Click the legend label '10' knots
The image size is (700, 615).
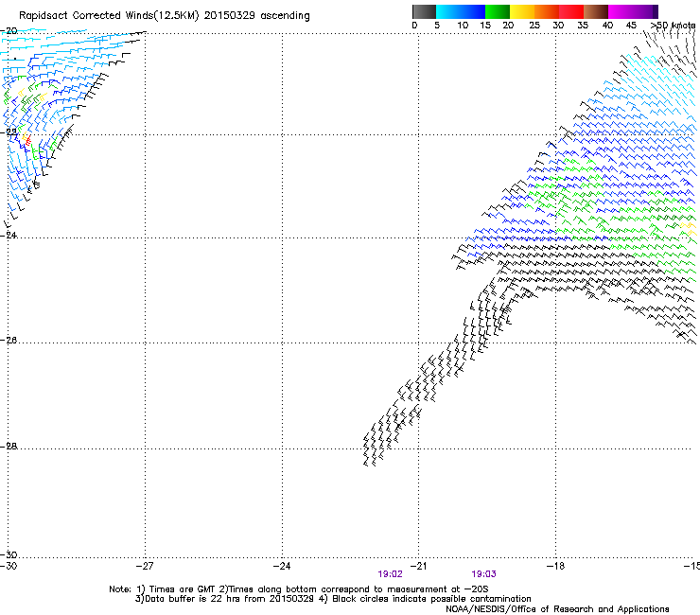pos(463,26)
